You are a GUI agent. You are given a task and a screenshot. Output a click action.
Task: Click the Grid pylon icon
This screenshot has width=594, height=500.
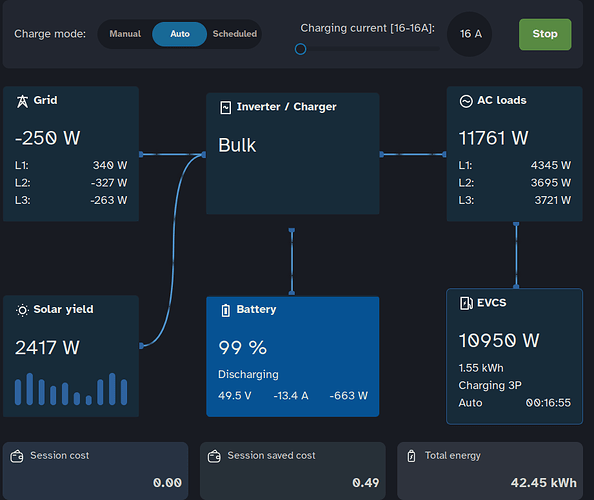tap(22, 101)
